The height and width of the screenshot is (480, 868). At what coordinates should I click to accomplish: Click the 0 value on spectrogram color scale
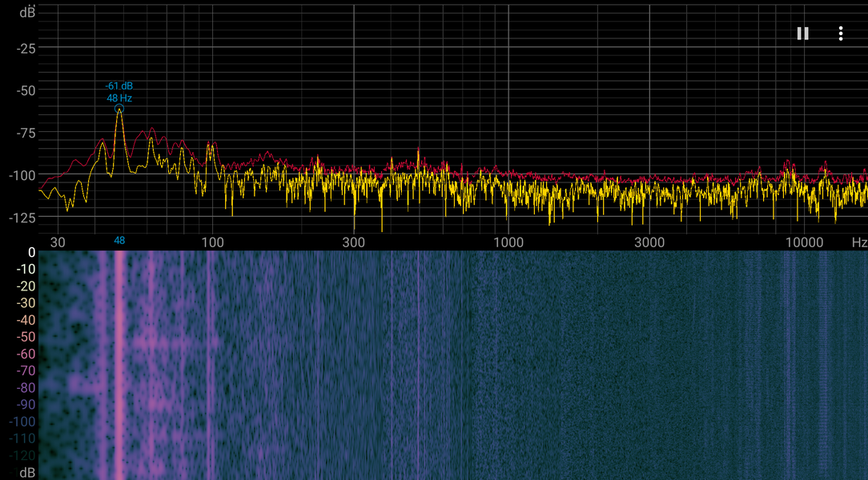pyautogui.click(x=31, y=253)
